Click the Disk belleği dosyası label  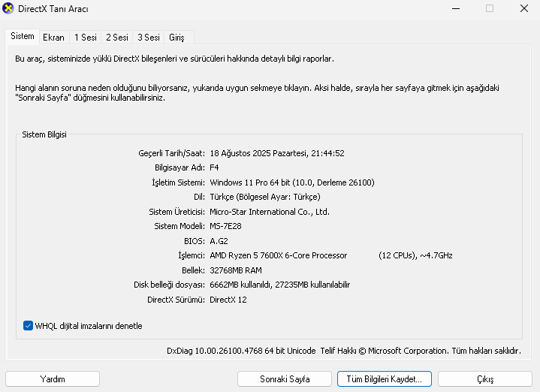click(x=169, y=285)
